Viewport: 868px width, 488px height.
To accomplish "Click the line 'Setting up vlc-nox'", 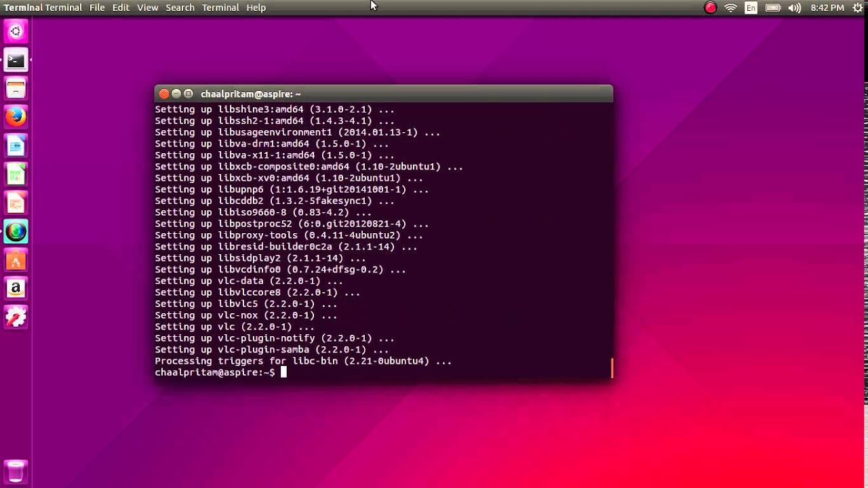I will [x=246, y=315].
